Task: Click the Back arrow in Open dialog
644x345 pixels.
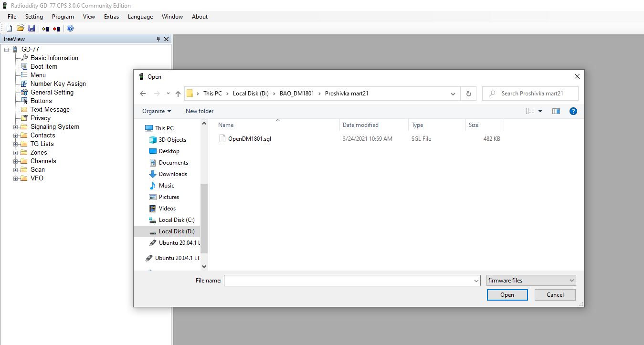Action: tap(143, 94)
